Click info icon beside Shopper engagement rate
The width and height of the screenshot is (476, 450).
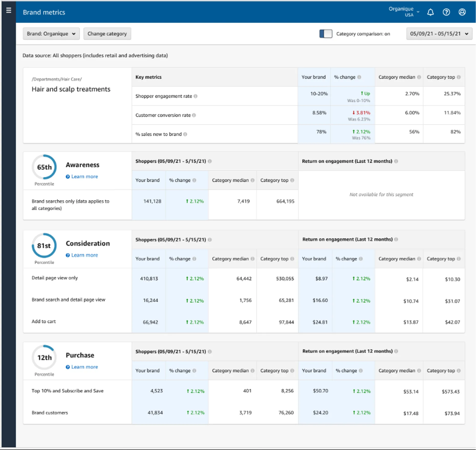pyautogui.click(x=196, y=96)
